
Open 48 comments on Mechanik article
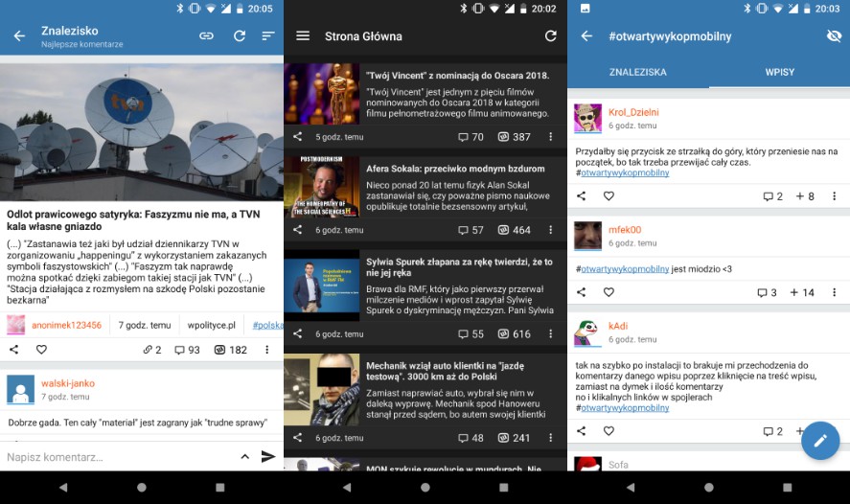(471, 438)
